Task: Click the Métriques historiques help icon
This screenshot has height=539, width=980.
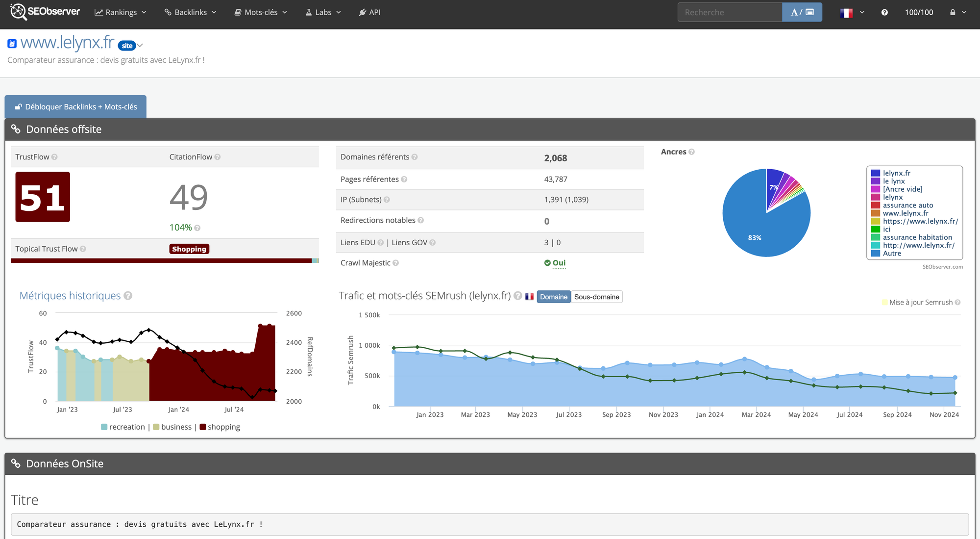Action: click(x=128, y=296)
